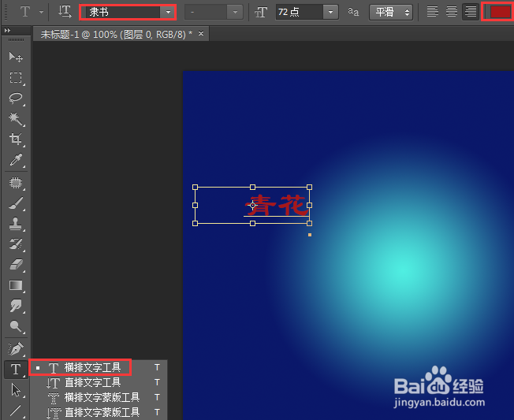Expand the toolbar panel double arrows

click(7, 31)
